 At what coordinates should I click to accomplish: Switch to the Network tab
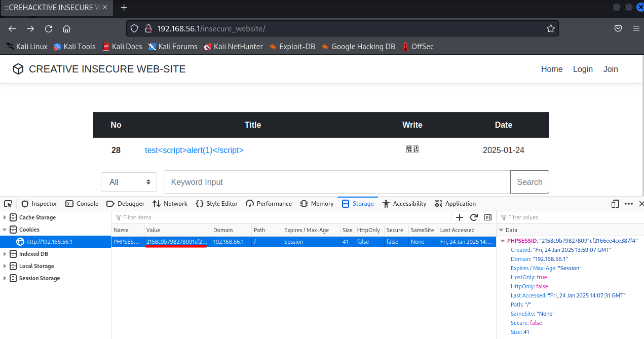pos(170,204)
